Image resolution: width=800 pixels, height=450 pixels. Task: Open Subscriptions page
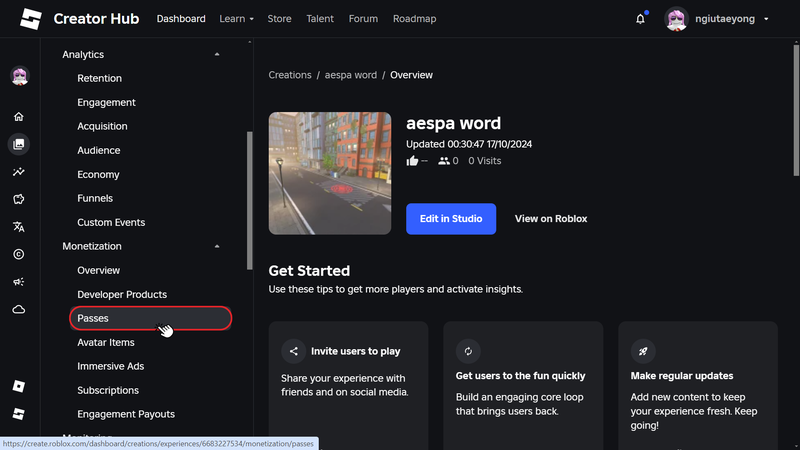[108, 390]
